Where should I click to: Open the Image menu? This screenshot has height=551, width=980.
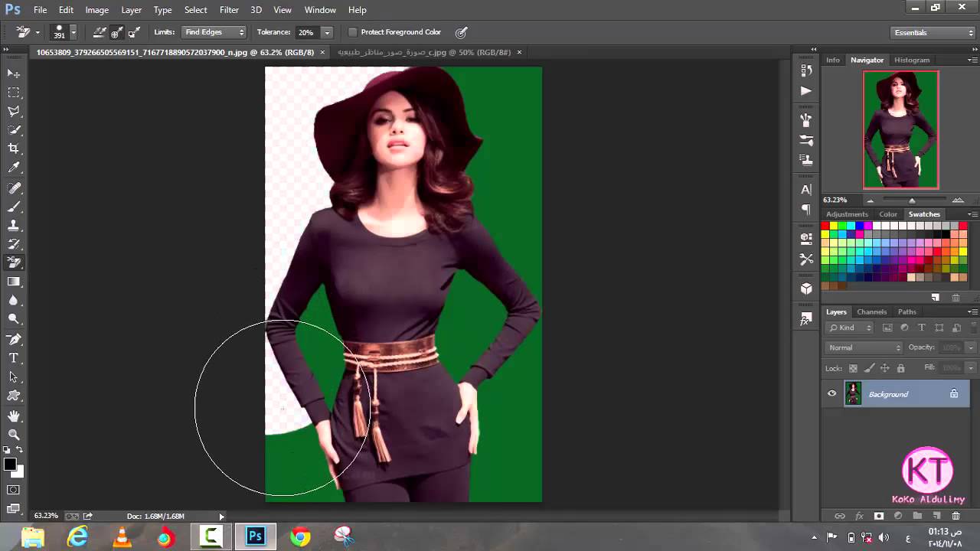(96, 10)
